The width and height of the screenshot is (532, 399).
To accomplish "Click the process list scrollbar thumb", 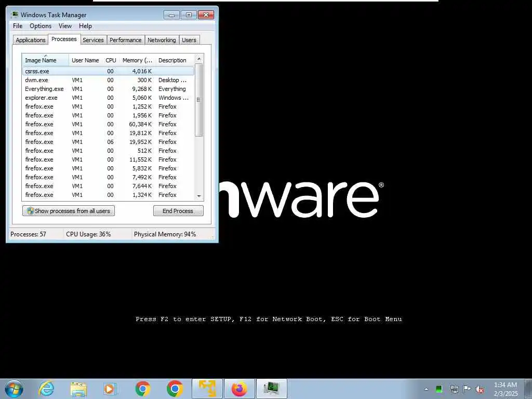I will click(199, 100).
